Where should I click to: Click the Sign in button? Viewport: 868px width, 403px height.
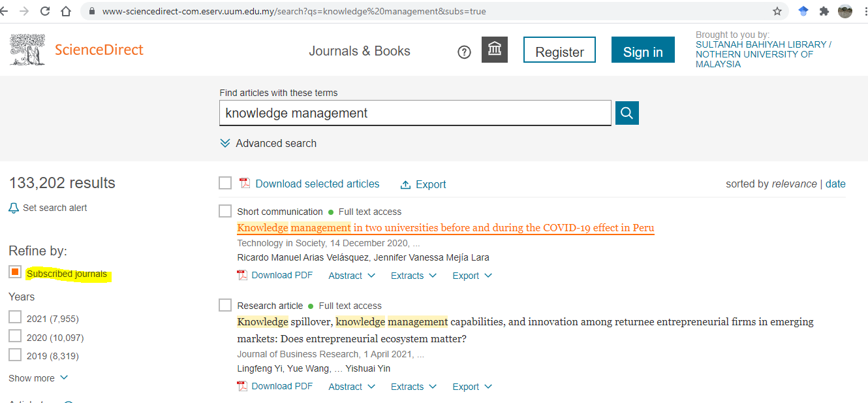[x=643, y=50]
